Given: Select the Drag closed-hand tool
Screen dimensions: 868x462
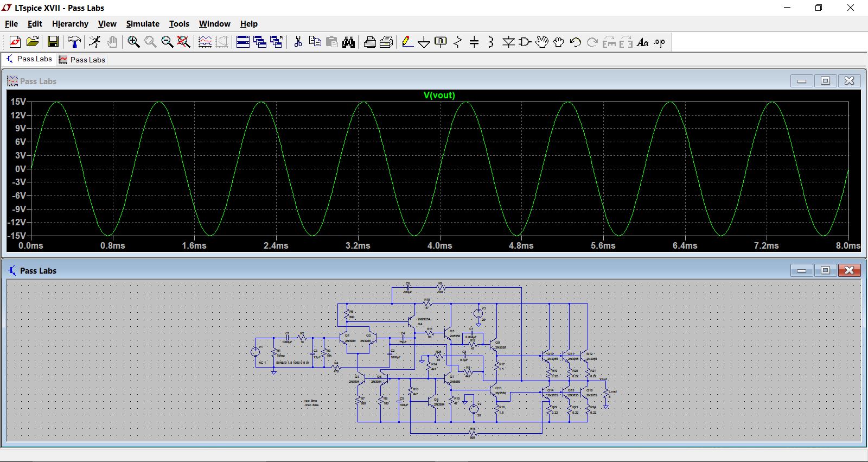Looking at the screenshot, I should [559, 42].
